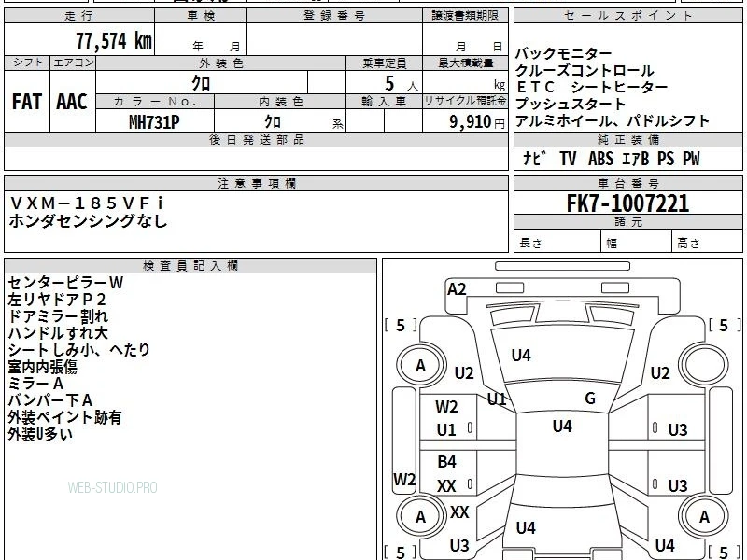Click the エアB equipment entry

(x=636, y=158)
